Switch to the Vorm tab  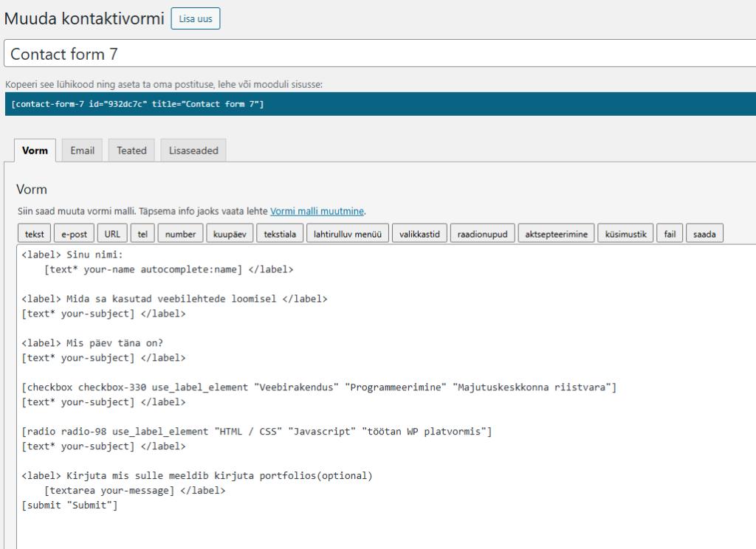[35, 151]
